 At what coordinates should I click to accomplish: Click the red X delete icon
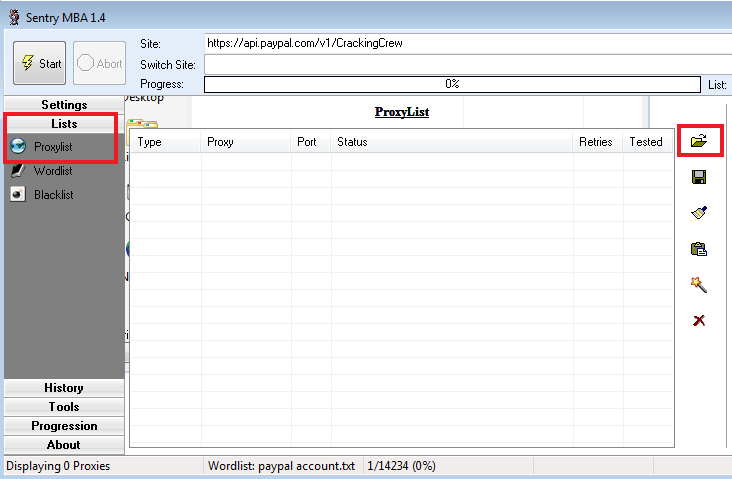(699, 320)
